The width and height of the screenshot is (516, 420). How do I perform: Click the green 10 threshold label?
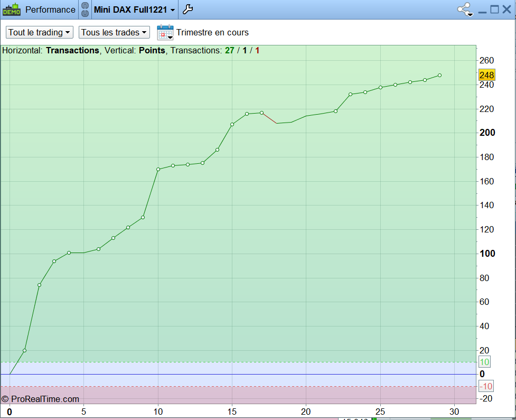point(484,362)
